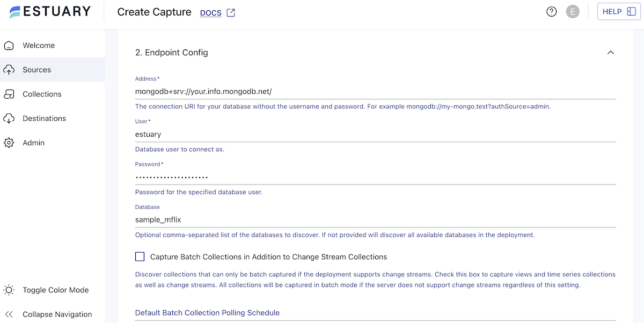
Task: Click the HELP panel button
Action: point(619,12)
